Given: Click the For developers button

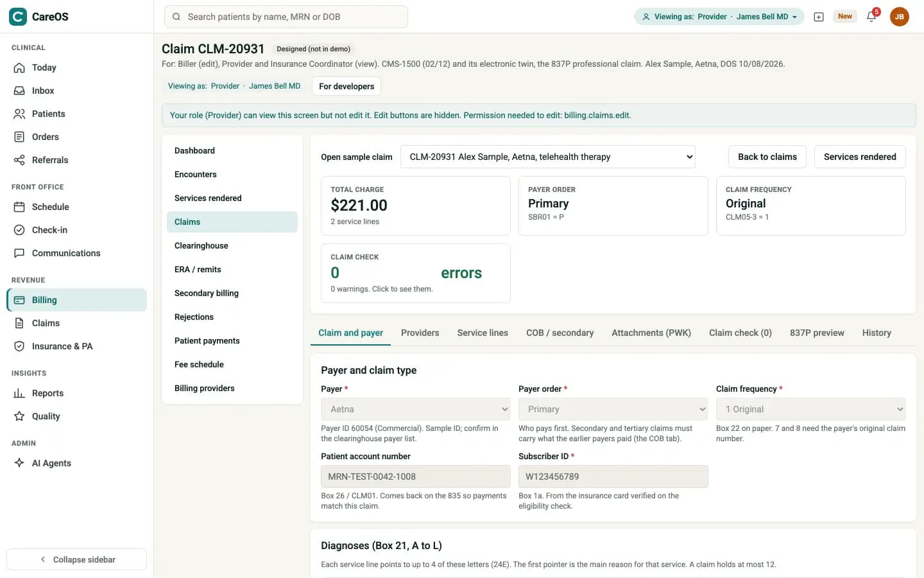Looking at the screenshot, I should click(346, 86).
